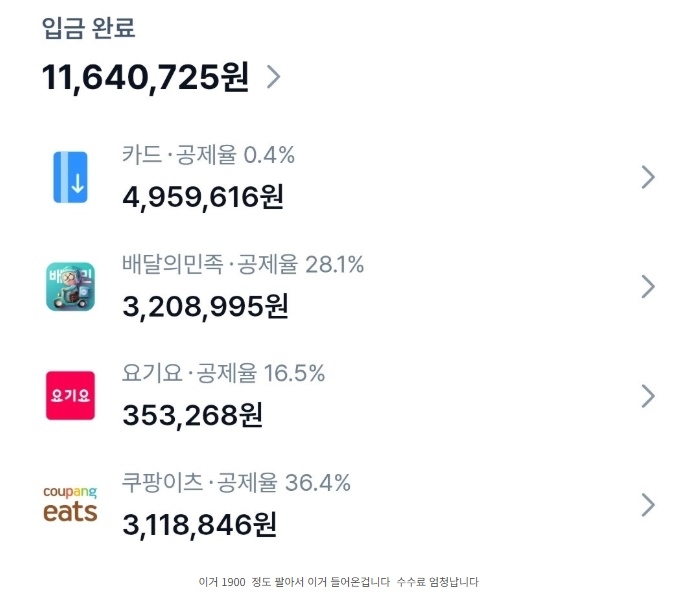Image resolution: width=682 pixels, height=607 pixels.
Task: Click the Coupang Eats logo
Action: pos(70,504)
